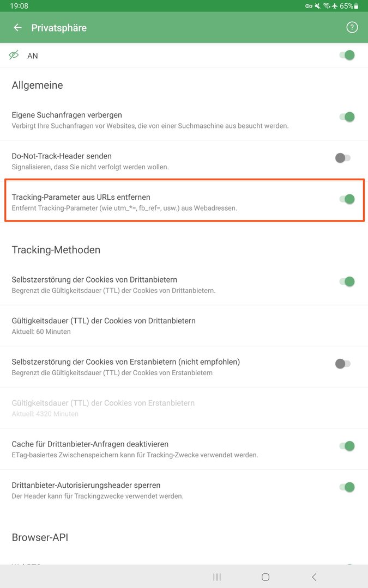Disable Eigene Suchanfragen verbergen toggle
Image resolution: width=368 pixels, height=588 pixels.
[x=347, y=117]
